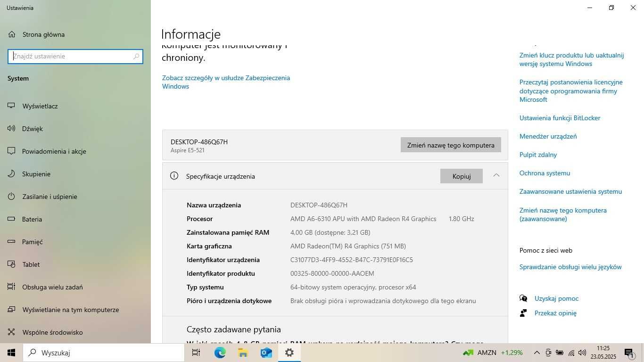The width and height of the screenshot is (644, 362).
Task: Click the Wyświetlanie na tym komputerze icon
Action: pyautogui.click(x=12, y=310)
